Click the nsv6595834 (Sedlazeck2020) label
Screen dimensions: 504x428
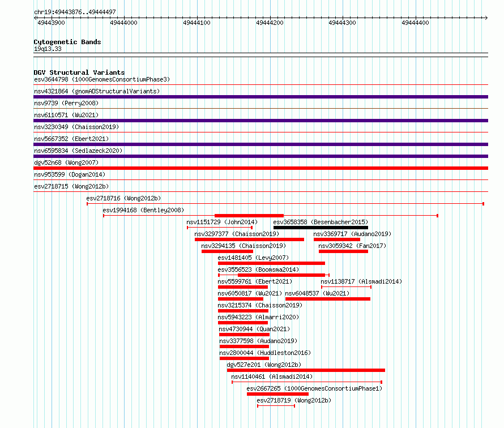tap(78, 151)
